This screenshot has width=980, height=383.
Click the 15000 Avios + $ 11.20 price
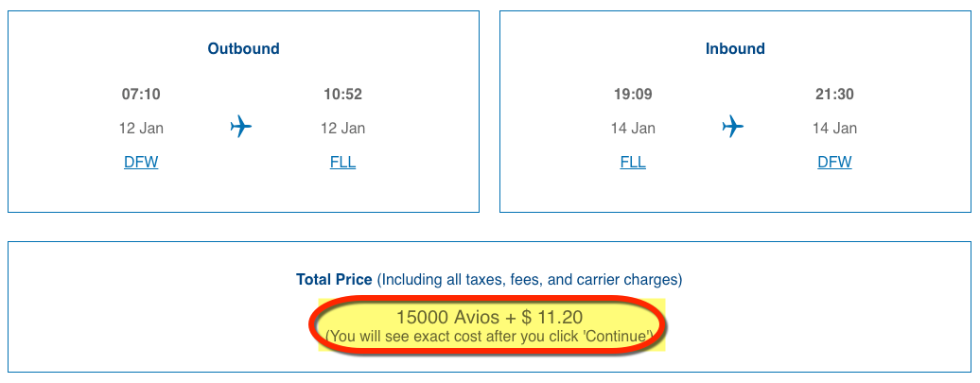pos(489,317)
